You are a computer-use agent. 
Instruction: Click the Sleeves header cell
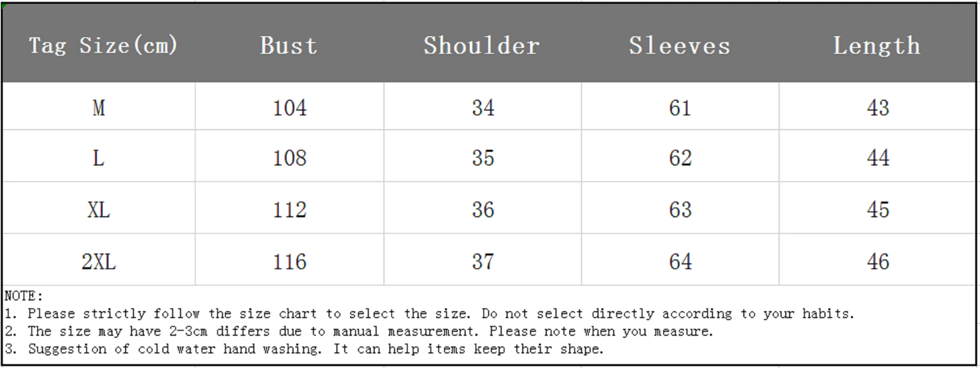click(x=680, y=46)
